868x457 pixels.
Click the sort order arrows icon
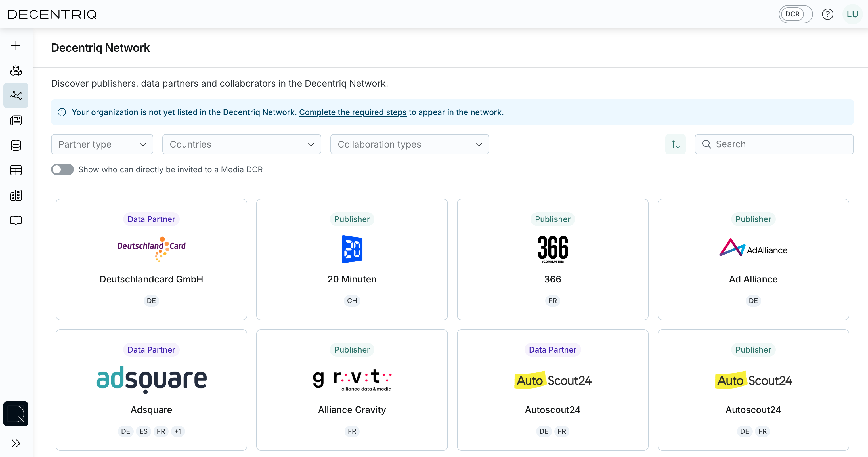click(x=675, y=144)
